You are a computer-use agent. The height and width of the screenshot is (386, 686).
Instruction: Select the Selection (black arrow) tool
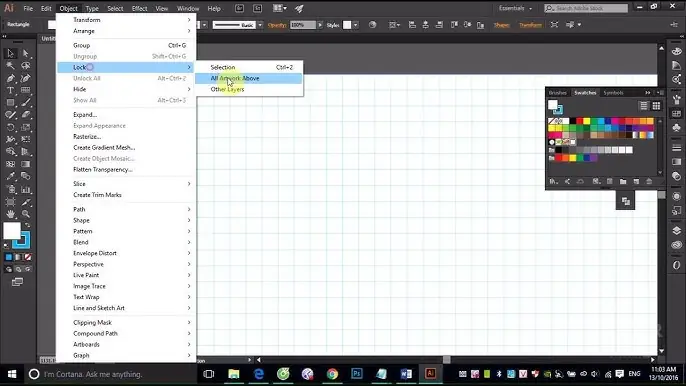pos(10,53)
